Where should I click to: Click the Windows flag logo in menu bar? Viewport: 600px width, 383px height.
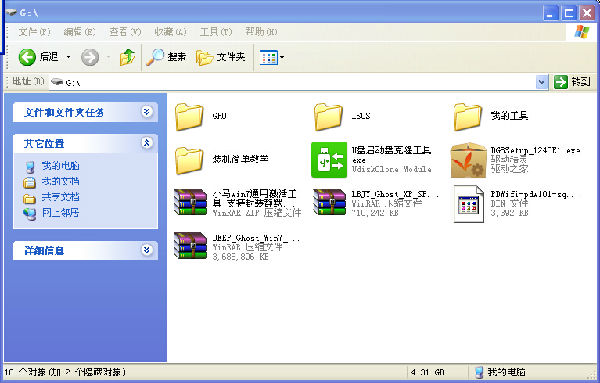tap(582, 32)
